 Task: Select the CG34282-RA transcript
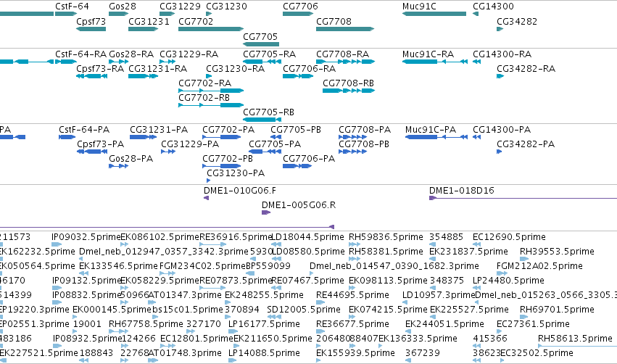[500, 76]
